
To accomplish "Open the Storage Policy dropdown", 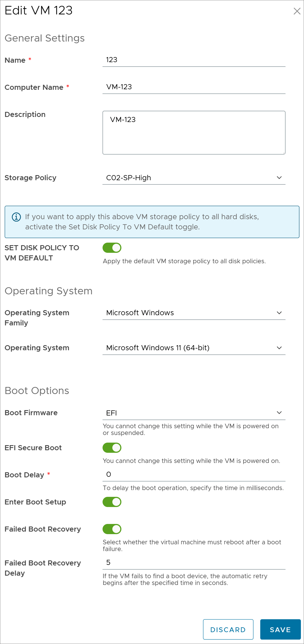I will [x=194, y=178].
